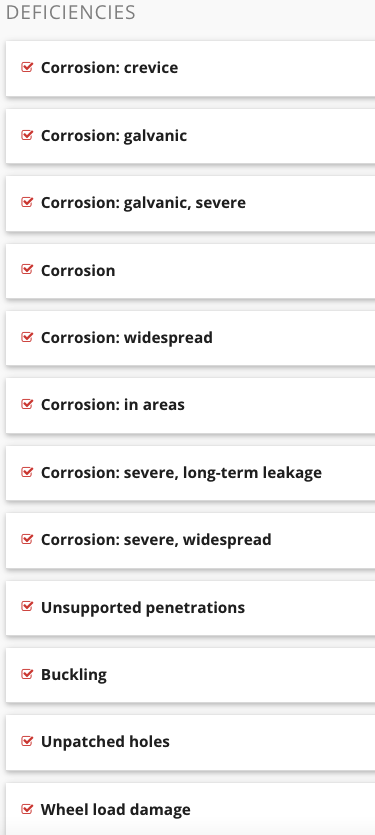This screenshot has width=375, height=835.
Task: Click the Wheel load damage label
Action: point(116,809)
